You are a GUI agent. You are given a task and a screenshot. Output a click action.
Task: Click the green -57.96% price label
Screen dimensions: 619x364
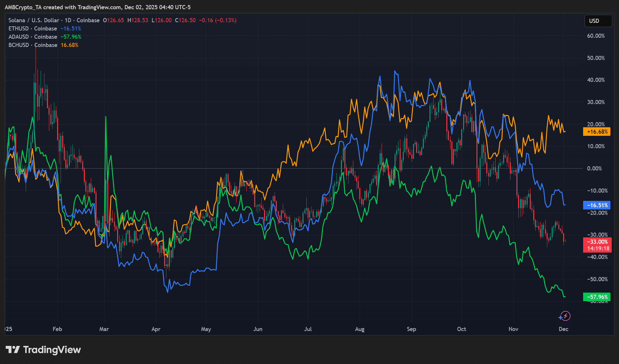[x=597, y=297]
